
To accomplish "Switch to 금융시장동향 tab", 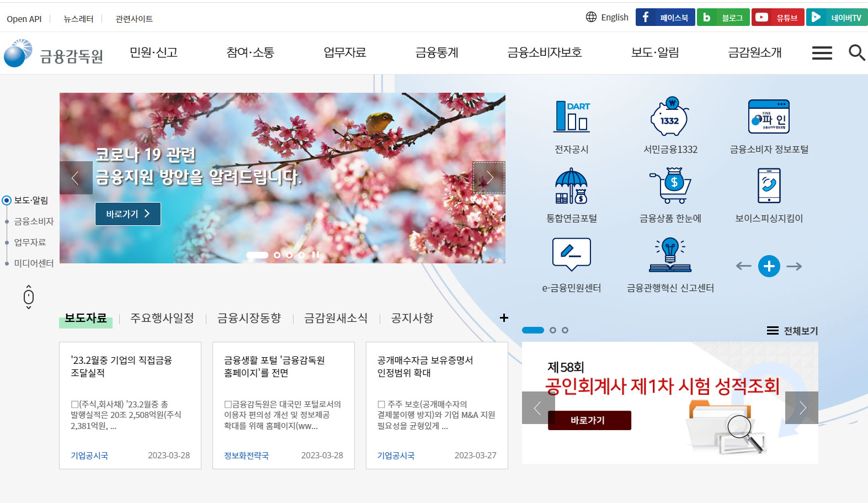I will 249,318.
